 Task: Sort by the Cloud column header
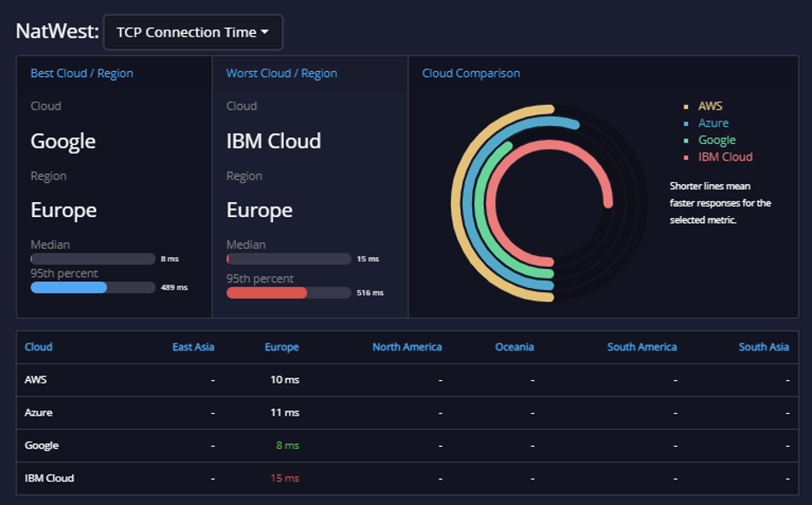pos(38,347)
